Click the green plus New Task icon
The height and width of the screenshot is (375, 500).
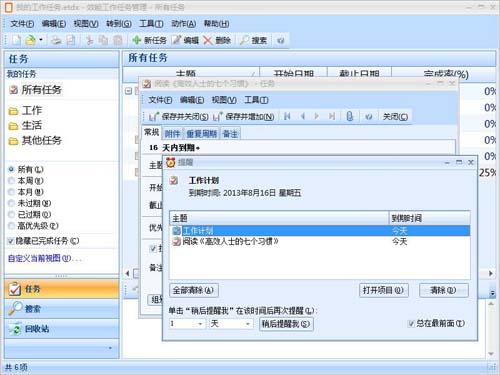[x=137, y=40]
